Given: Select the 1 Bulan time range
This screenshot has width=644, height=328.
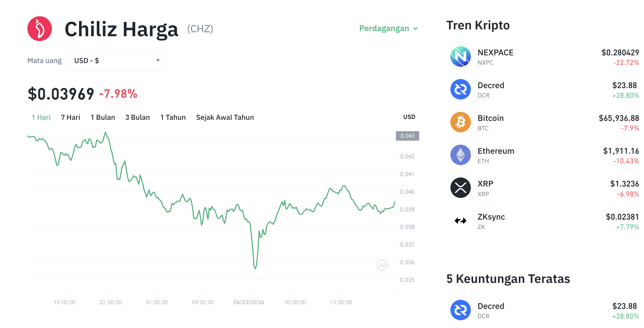Looking at the screenshot, I should (103, 117).
